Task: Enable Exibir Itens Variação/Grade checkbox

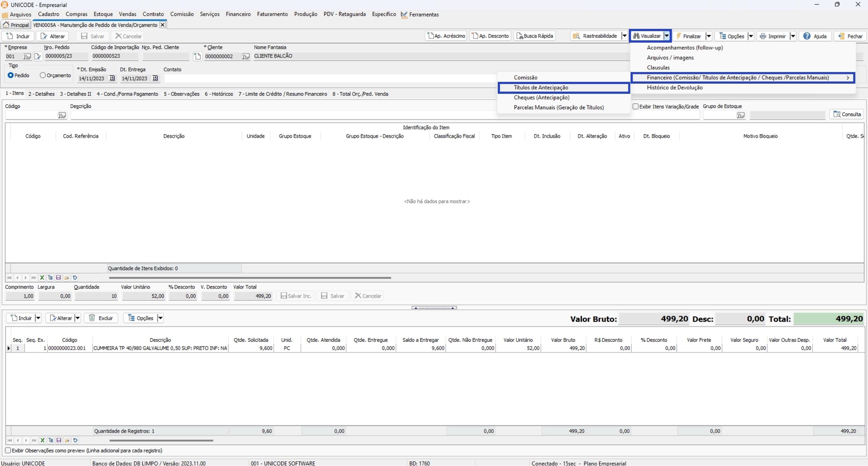Action: (x=635, y=107)
